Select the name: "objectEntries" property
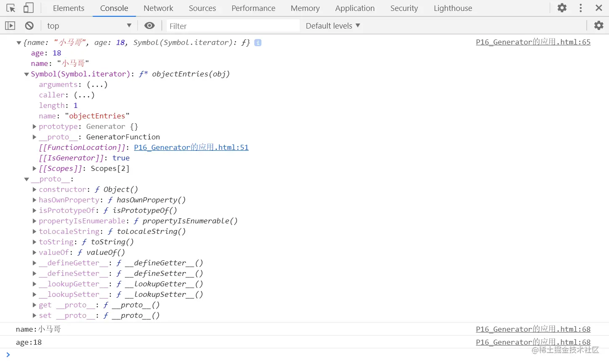 [x=84, y=116]
